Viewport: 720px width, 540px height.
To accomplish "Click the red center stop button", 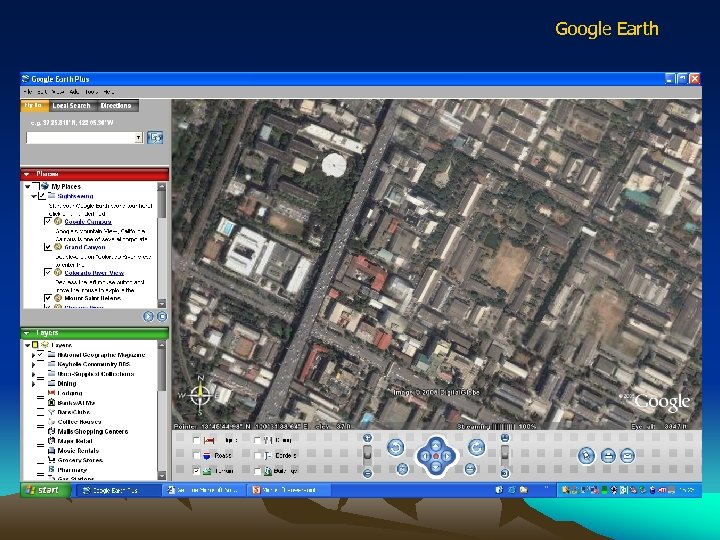I will click(436, 456).
